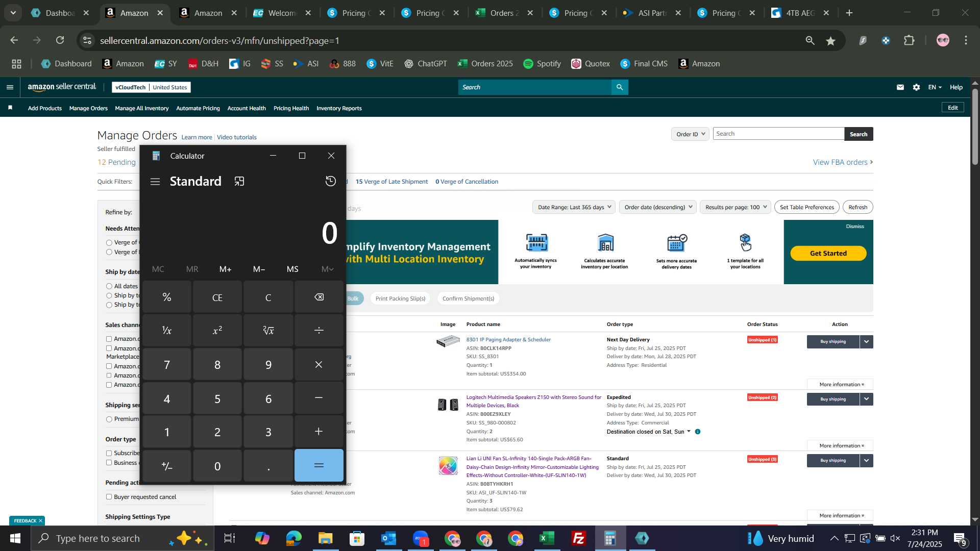Bookmark this page with the star icon

coord(830,41)
